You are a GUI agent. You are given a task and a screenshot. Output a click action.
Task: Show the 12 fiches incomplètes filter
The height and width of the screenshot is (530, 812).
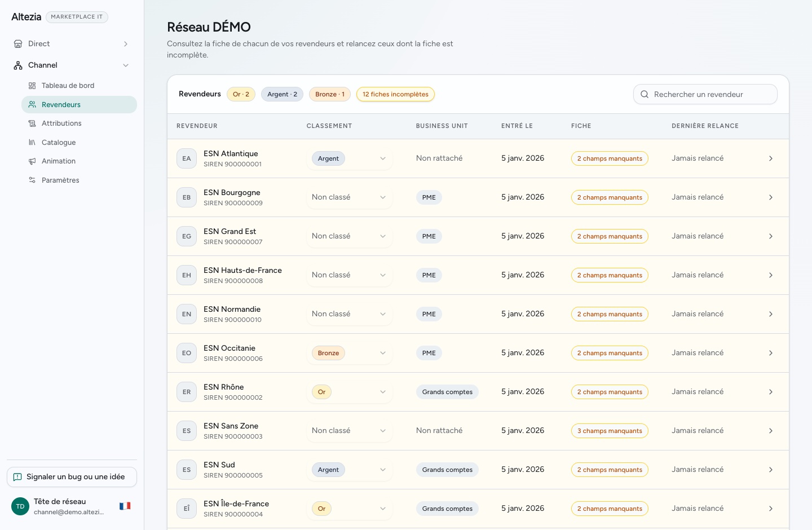tap(395, 94)
